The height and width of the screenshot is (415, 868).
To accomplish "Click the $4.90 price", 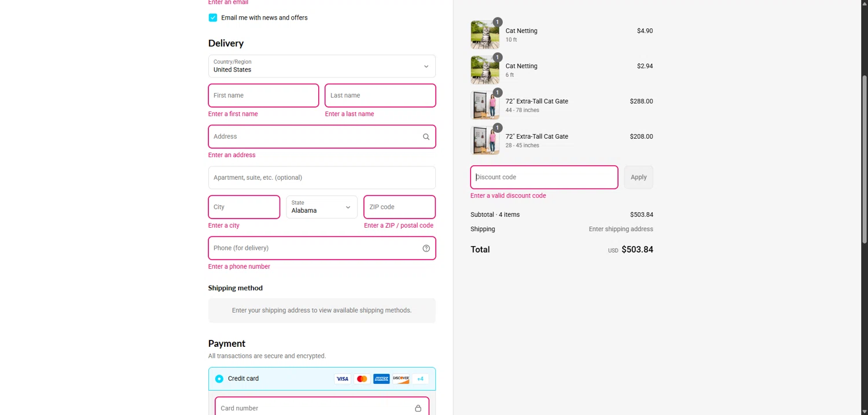I will 645,31.
